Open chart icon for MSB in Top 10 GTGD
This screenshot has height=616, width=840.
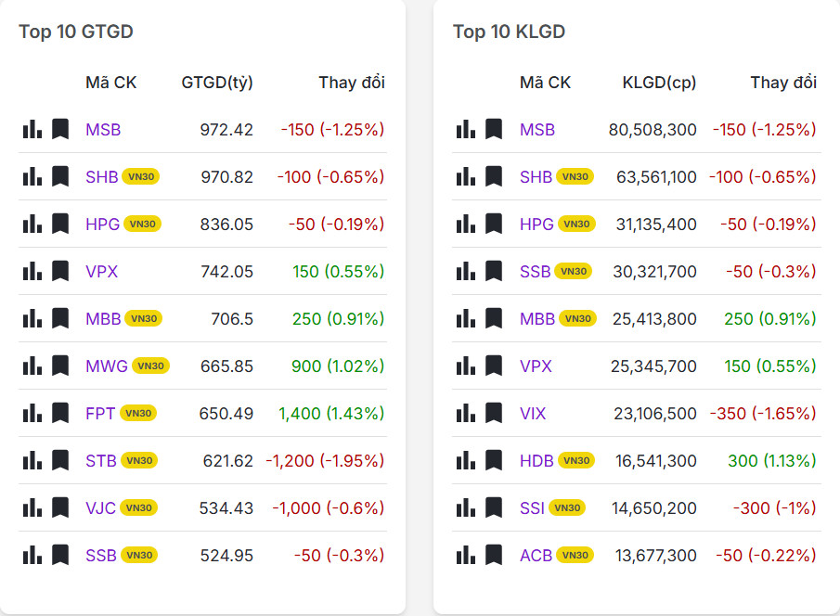32,129
